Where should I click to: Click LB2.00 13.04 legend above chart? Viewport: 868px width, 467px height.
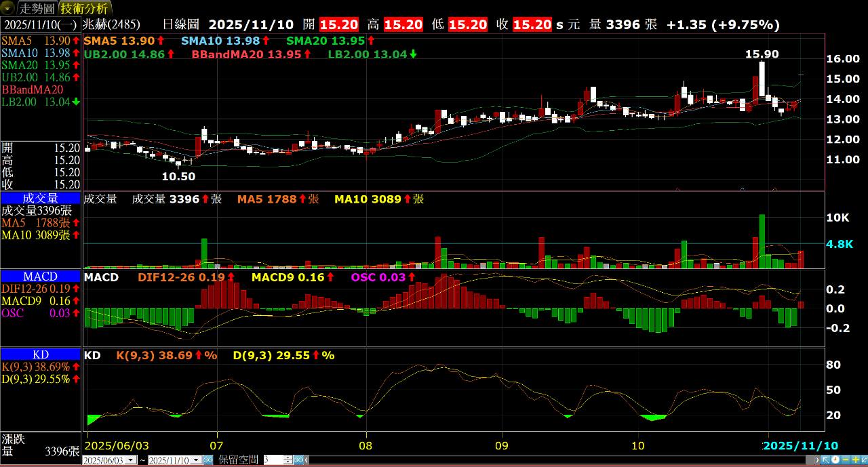372,54
